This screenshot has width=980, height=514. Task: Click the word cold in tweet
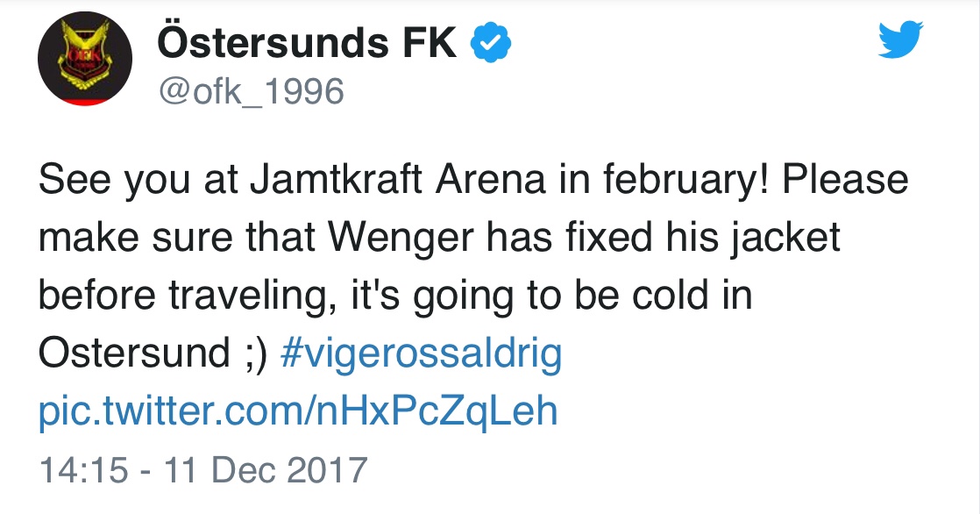[x=671, y=295]
